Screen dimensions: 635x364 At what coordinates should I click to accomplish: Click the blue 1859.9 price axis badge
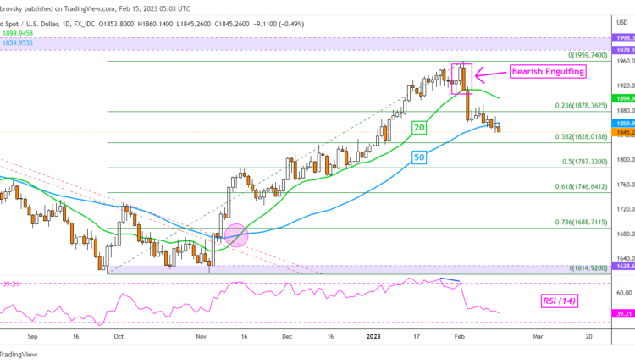click(x=623, y=122)
